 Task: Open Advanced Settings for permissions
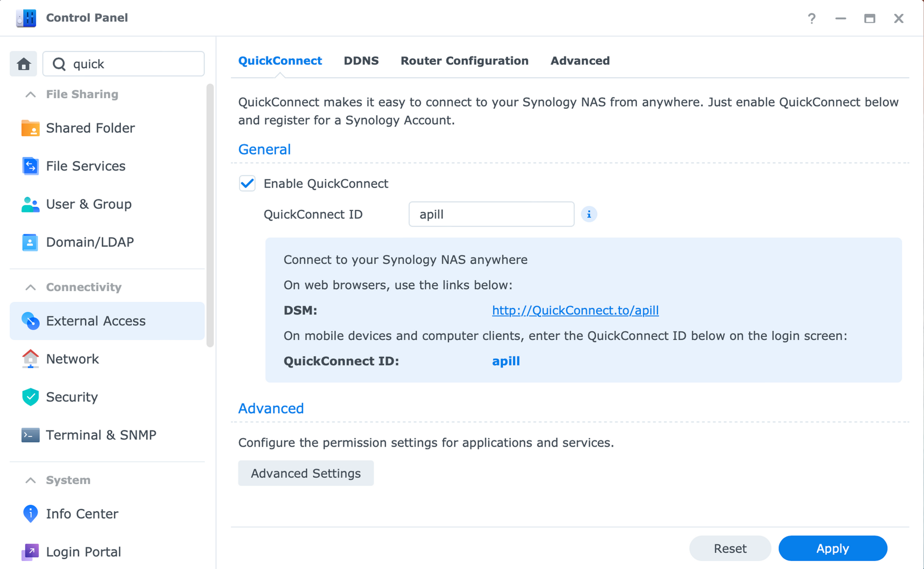(x=306, y=473)
